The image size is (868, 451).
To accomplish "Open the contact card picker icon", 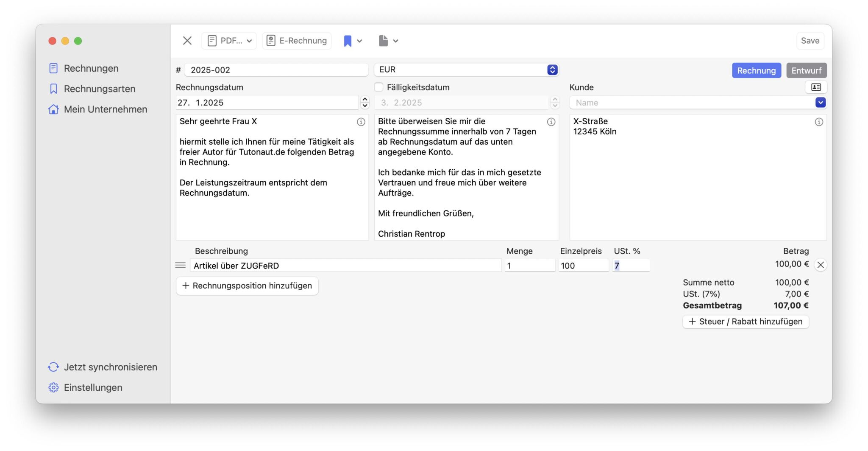I will coord(816,87).
